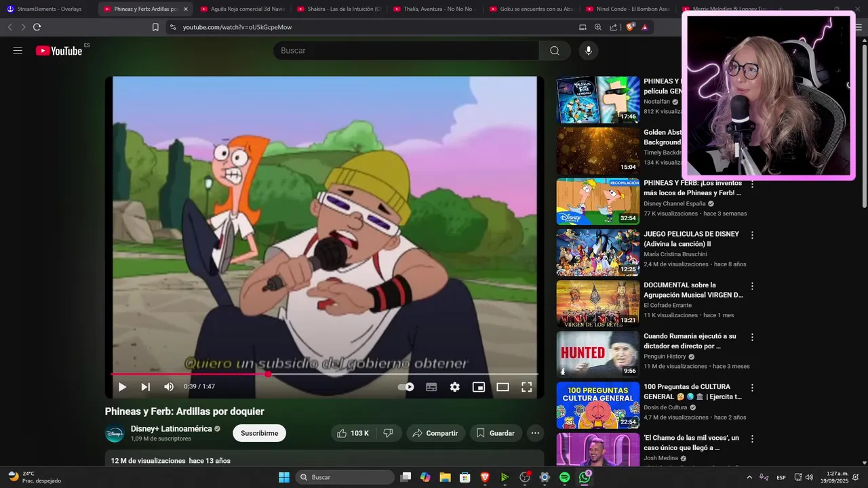Image resolution: width=868 pixels, height=488 pixels.
Task: Focus the YouTube Buscar search field
Action: point(406,51)
